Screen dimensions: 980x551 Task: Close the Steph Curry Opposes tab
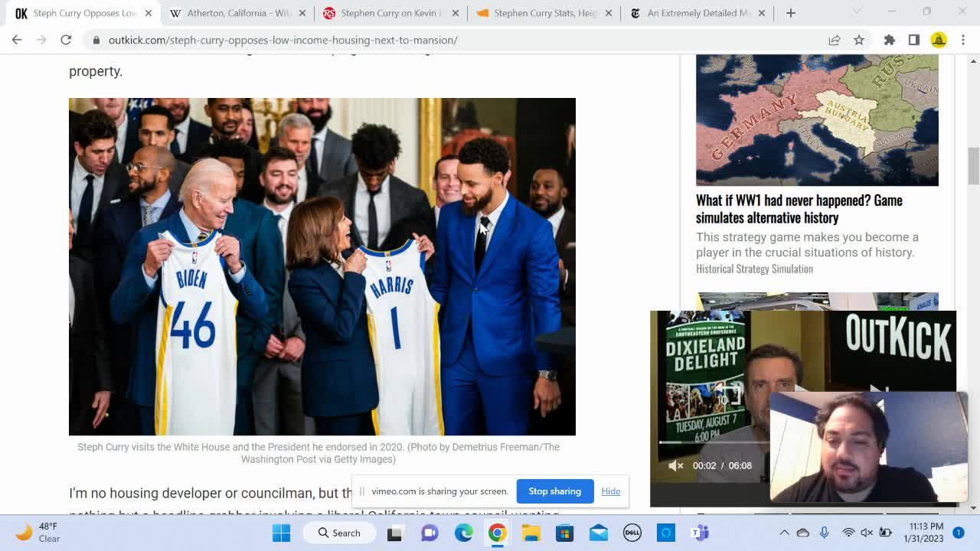(x=149, y=13)
